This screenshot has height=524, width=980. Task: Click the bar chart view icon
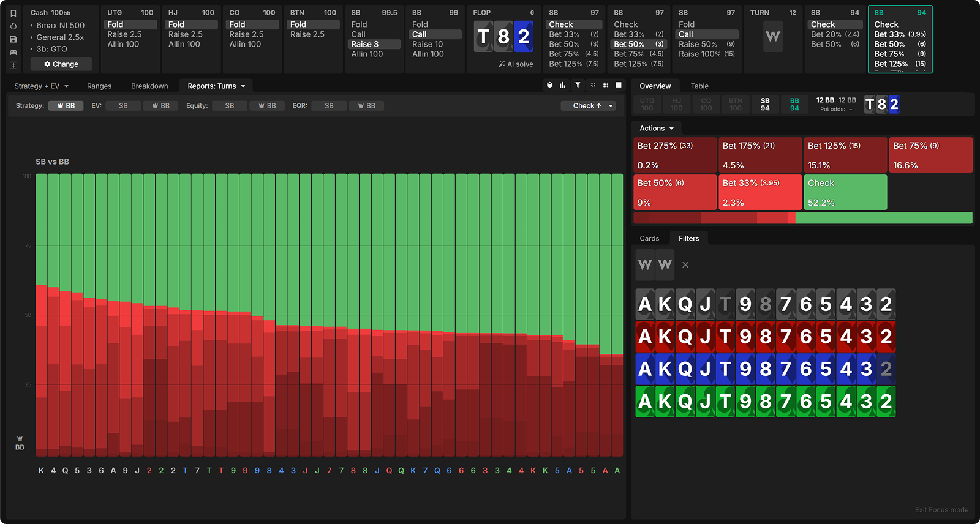click(x=562, y=85)
